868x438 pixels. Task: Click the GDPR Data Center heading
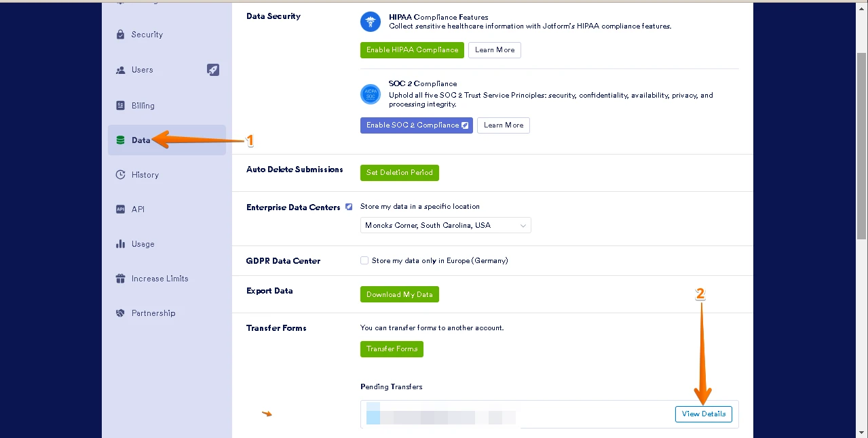[283, 261]
